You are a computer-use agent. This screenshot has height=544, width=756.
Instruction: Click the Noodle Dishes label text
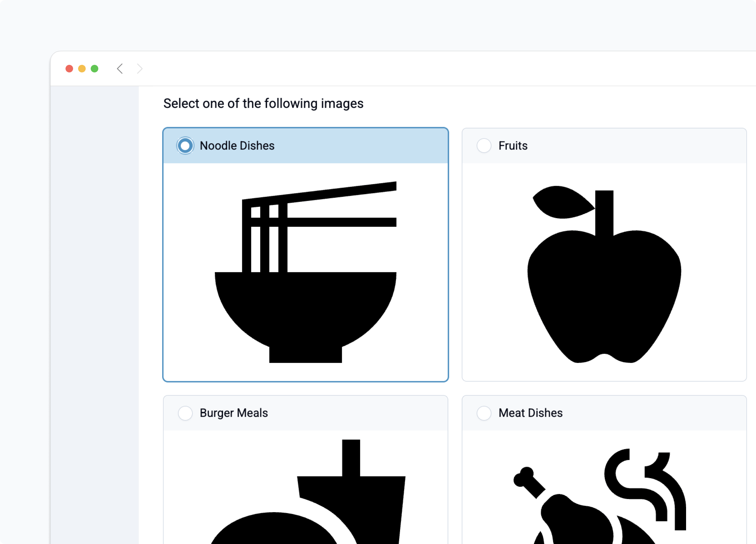click(x=237, y=145)
